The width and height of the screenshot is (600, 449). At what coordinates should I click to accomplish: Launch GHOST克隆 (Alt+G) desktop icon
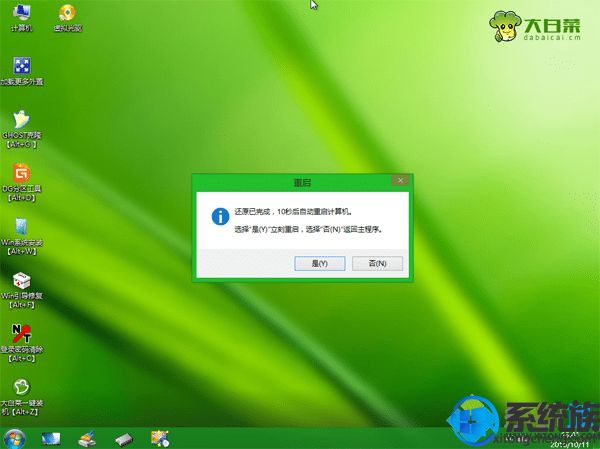point(22,129)
